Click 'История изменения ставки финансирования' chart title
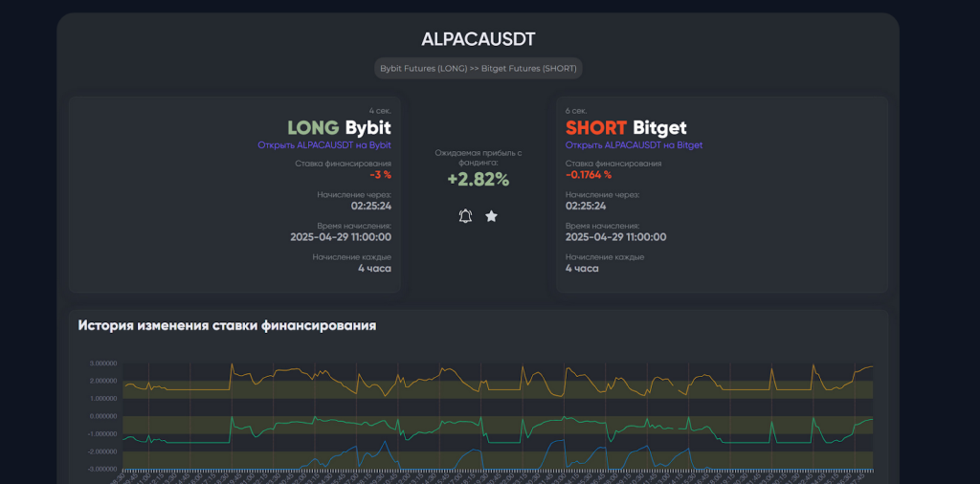Image resolution: width=980 pixels, height=484 pixels. tap(227, 325)
